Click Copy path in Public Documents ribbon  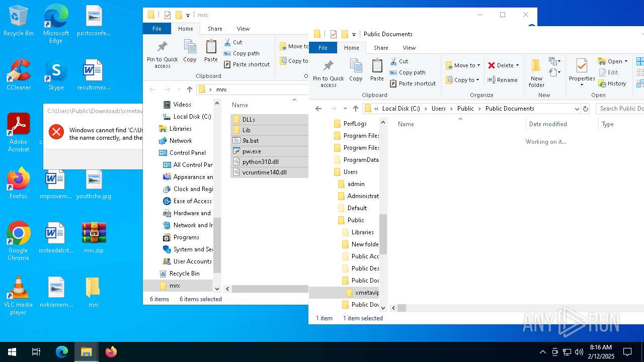pyautogui.click(x=408, y=72)
